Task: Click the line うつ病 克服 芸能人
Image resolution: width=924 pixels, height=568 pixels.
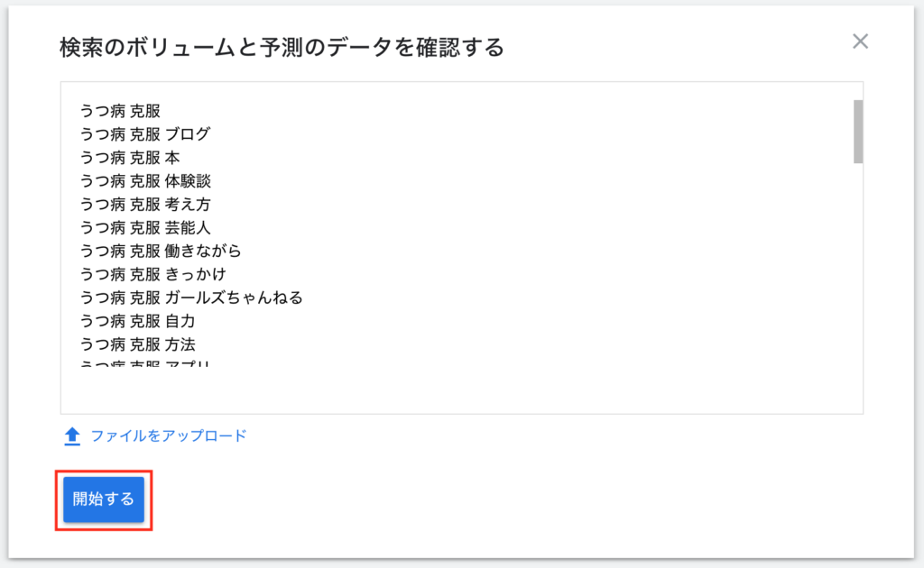Action: [x=145, y=228]
